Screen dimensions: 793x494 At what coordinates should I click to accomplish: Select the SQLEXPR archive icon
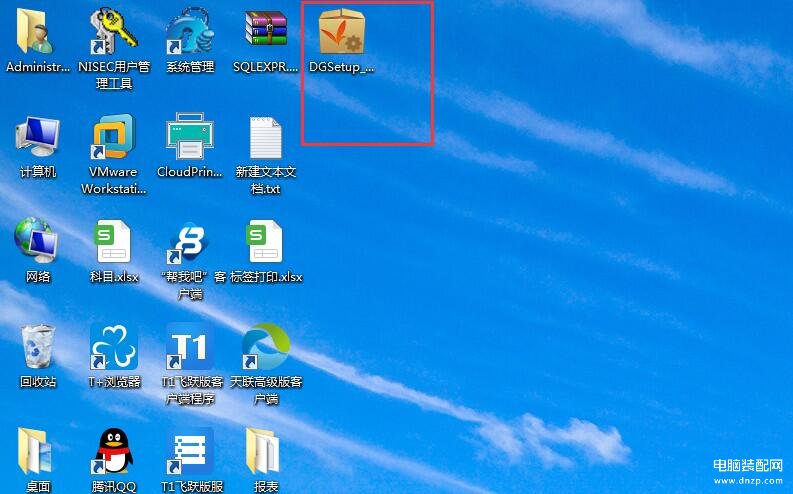pos(266,29)
